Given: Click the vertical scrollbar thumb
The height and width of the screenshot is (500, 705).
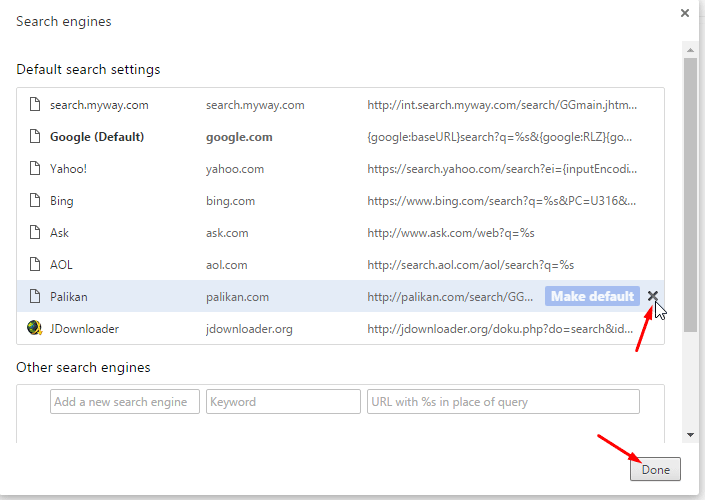Looking at the screenshot, I should click(690, 195).
